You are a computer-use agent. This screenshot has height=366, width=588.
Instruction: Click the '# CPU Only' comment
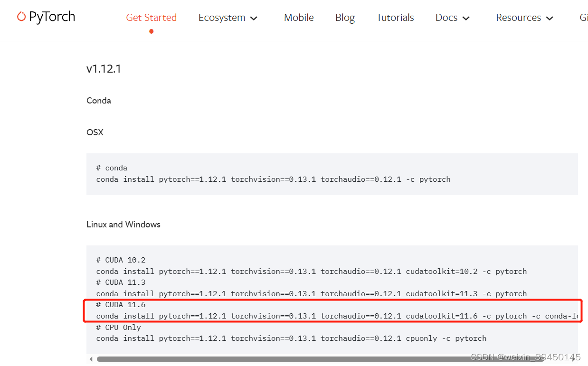[119, 328]
